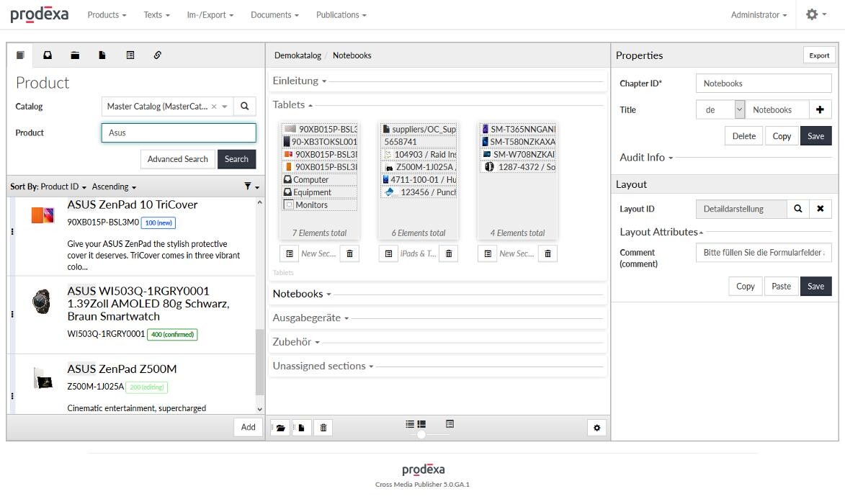Adjust the view size slider handle
The width and height of the screenshot is (845, 504).
coord(421,434)
